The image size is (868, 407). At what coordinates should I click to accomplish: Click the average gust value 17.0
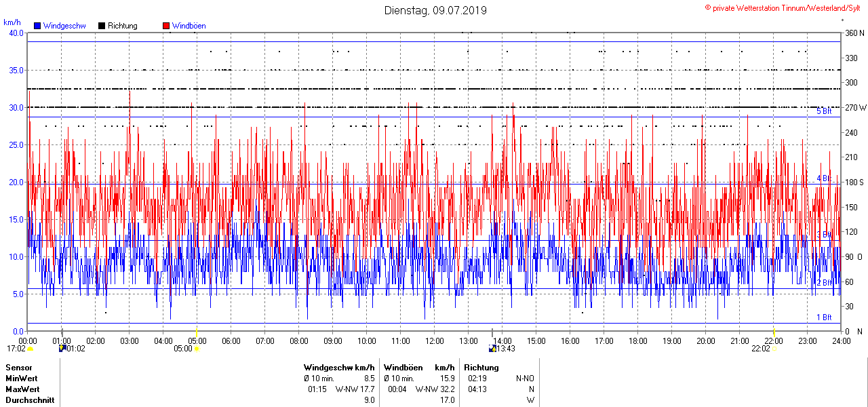click(x=448, y=400)
